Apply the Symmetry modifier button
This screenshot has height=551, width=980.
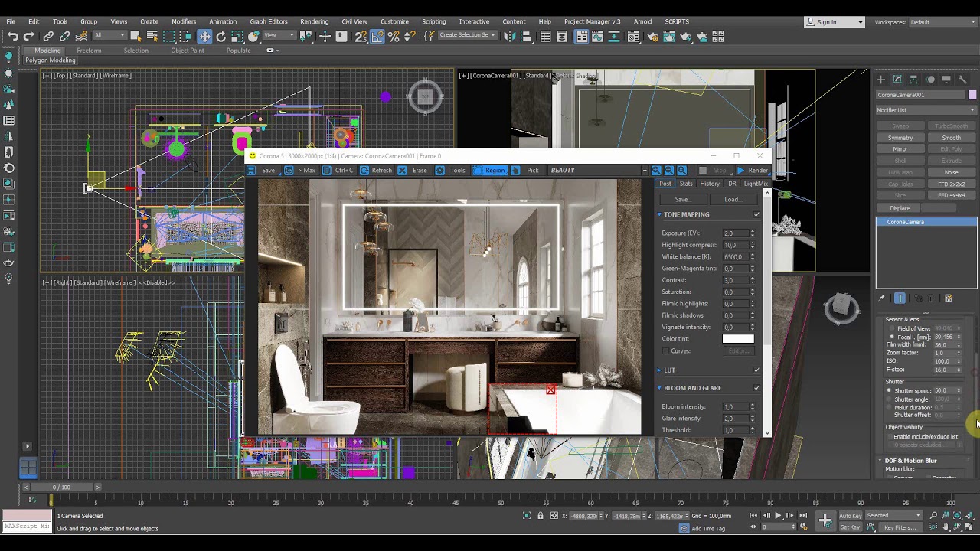[x=900, y=138]
